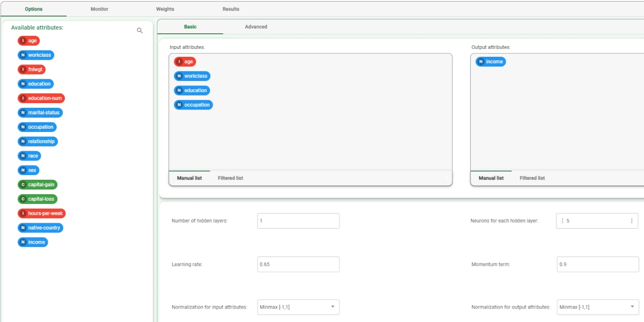Pick the fnlwgt attribute
The height and width of the screenshot is (322, 644).
pos(31,69)
